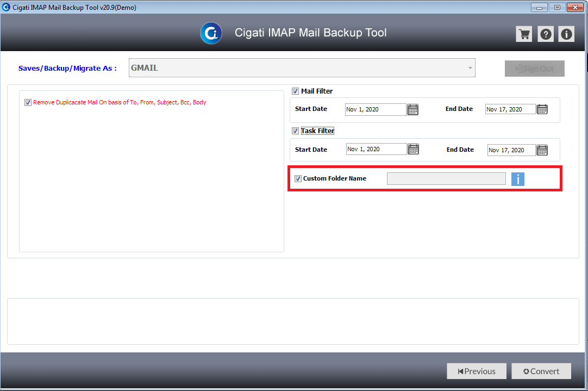The width and height of the screenshot is (588, 391).
Task: Click Mail Filter Start Date field Nov 1, 2020
Action: point(376,109)
